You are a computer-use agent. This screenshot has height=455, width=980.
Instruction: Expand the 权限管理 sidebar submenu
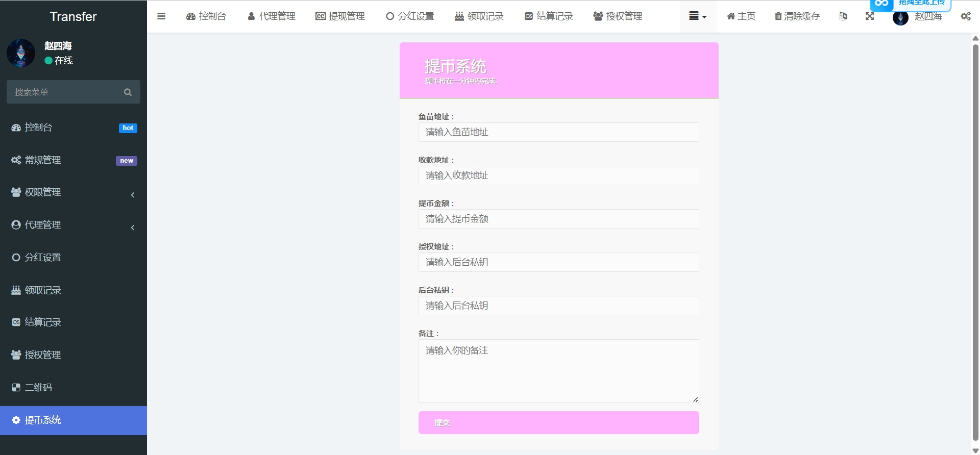pyautogui.click(x=133, y=195)
